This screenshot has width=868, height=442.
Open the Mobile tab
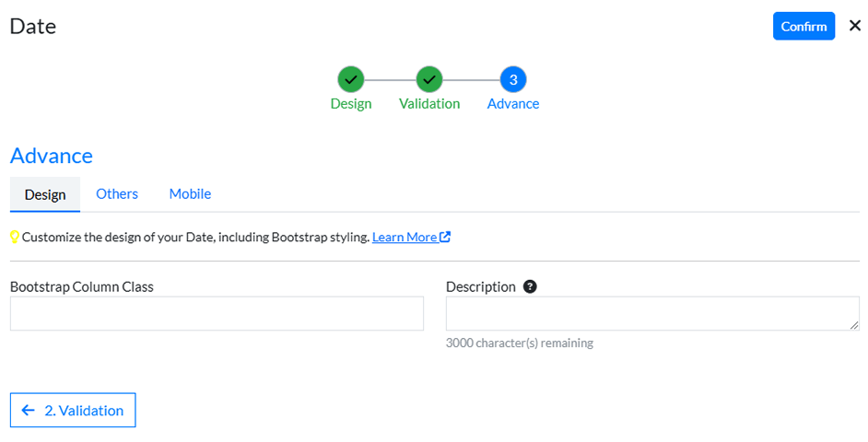[x=190, y=194]
